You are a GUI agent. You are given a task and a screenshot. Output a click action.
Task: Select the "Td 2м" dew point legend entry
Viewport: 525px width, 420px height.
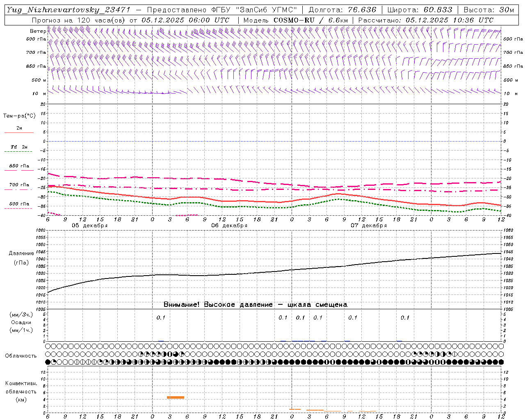19,147
